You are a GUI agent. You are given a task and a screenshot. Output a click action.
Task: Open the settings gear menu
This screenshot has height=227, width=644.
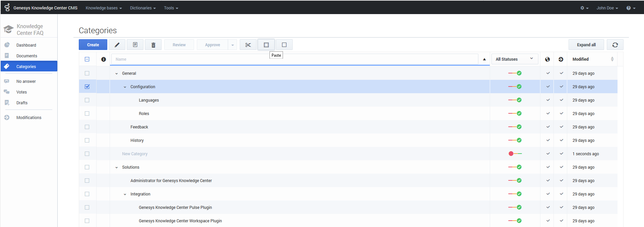coord(584,8)
